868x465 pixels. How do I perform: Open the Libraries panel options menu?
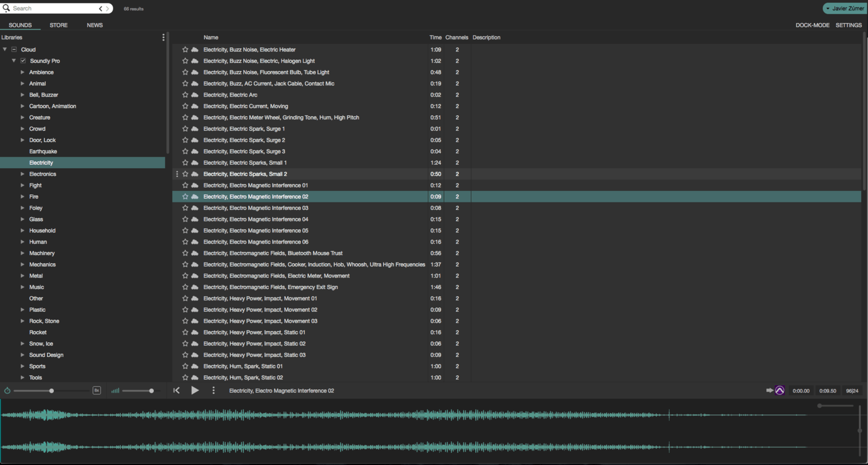(x=163, y=37)
